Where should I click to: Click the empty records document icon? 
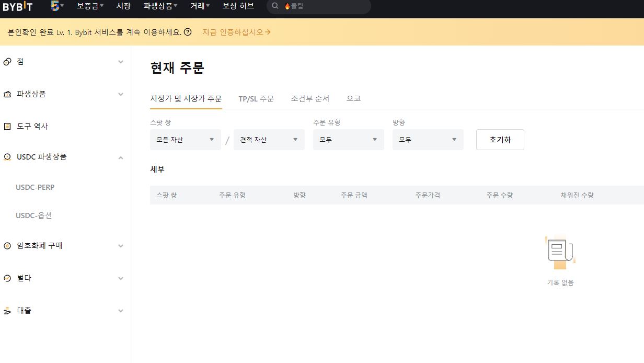(x=560, y=253)
